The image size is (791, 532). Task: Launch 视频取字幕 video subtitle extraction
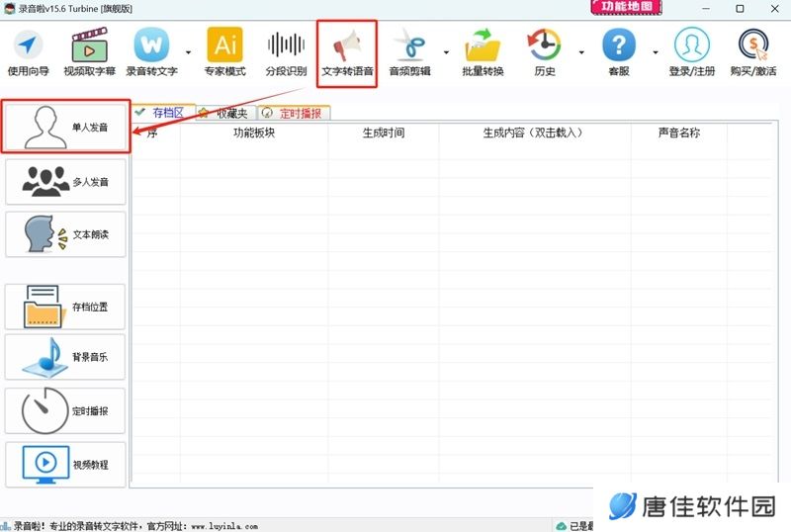click(89, 52)
